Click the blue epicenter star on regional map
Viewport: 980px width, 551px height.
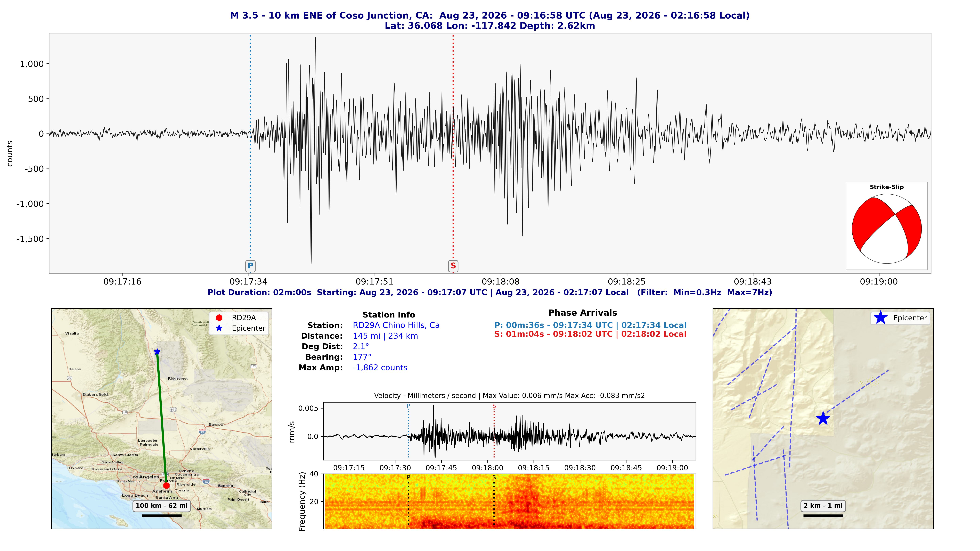coord(157,352)
